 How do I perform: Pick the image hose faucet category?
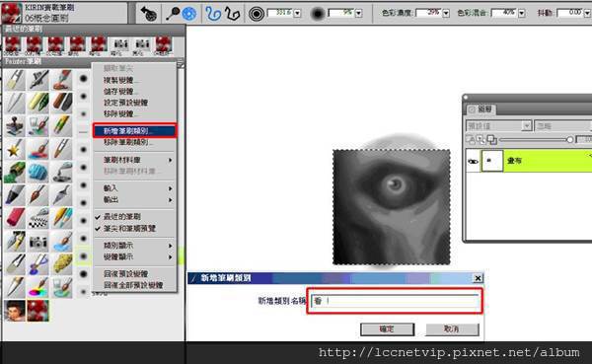point(61,173)
